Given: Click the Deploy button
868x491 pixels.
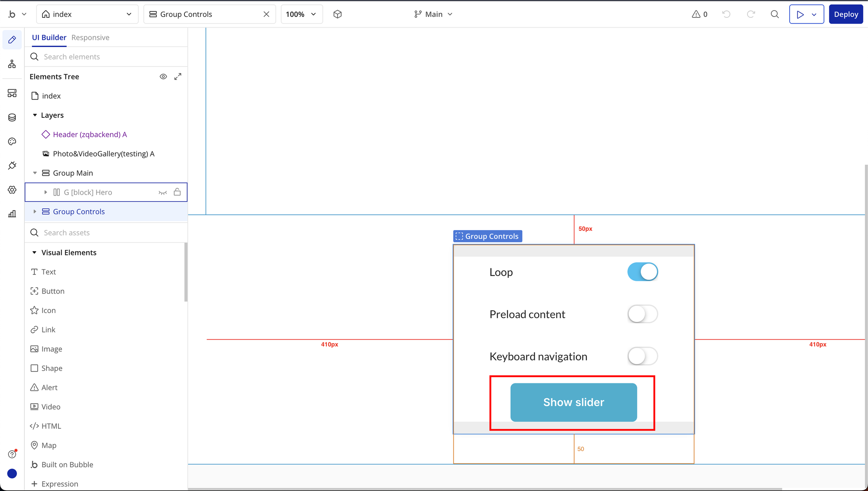Looking at the screenshot, I should (846, 14).
